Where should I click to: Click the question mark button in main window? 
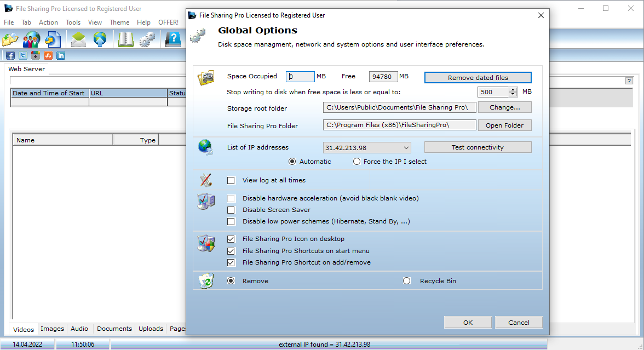pos(629,81)
